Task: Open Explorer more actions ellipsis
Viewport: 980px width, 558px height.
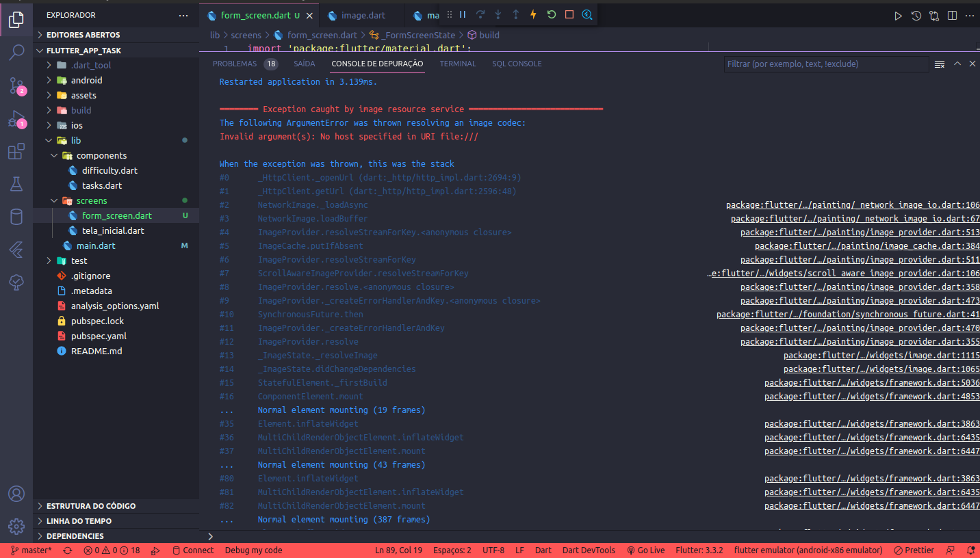Action: [183, 15]
